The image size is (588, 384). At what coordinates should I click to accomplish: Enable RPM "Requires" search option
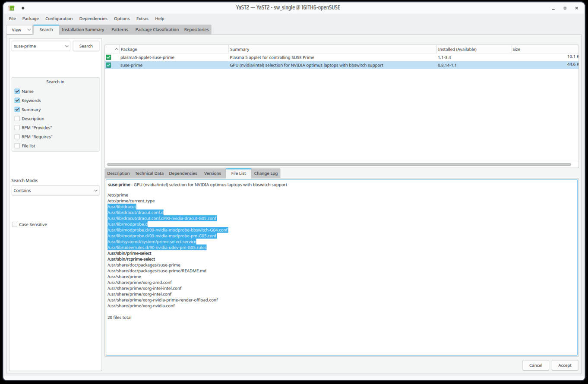click(x=17, y=137)
